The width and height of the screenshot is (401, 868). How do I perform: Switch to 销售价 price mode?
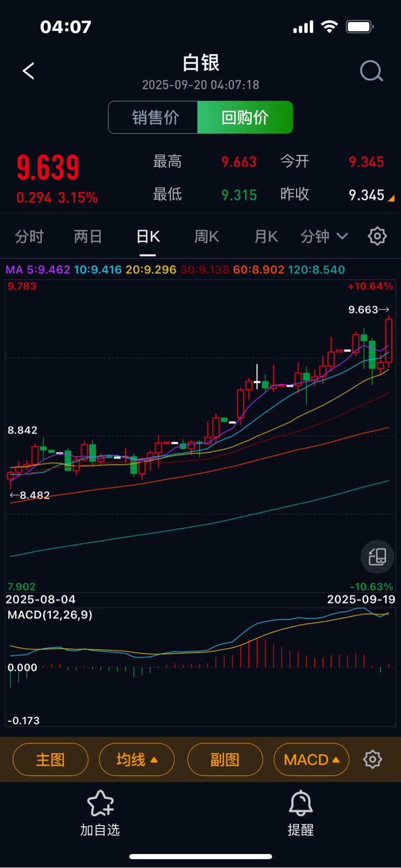[x=153, y=117]
